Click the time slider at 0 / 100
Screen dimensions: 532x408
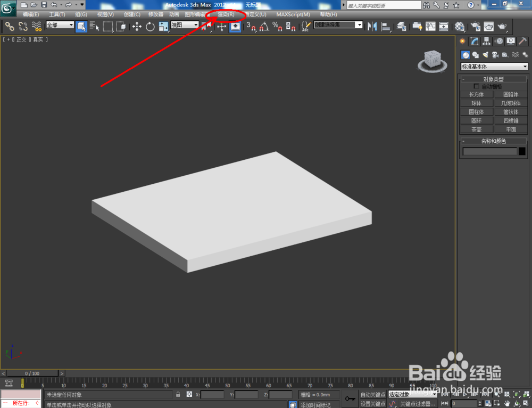click(32, 373)
